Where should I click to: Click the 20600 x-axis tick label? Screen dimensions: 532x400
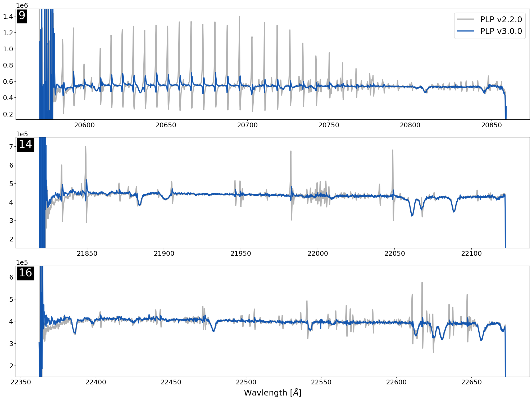[84, 125]
